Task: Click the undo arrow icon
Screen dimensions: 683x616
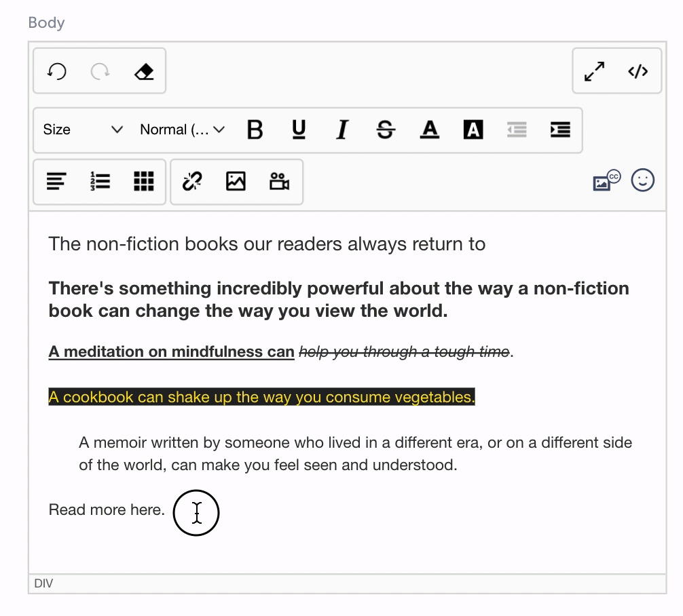Action: pyautogui.click(x=57, y=71)
